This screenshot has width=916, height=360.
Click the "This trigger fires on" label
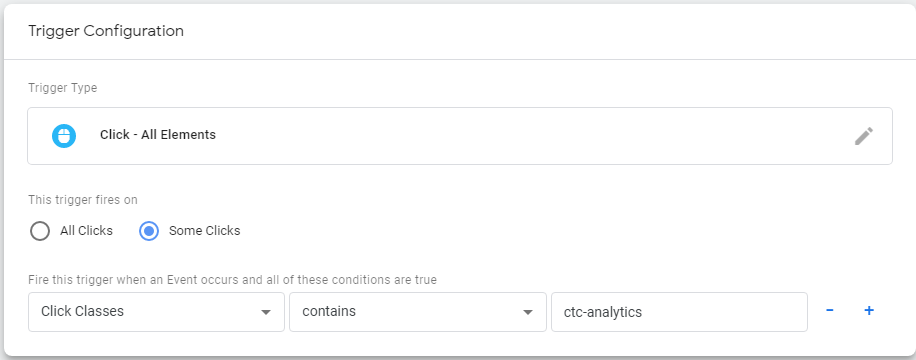pos(83,200)
